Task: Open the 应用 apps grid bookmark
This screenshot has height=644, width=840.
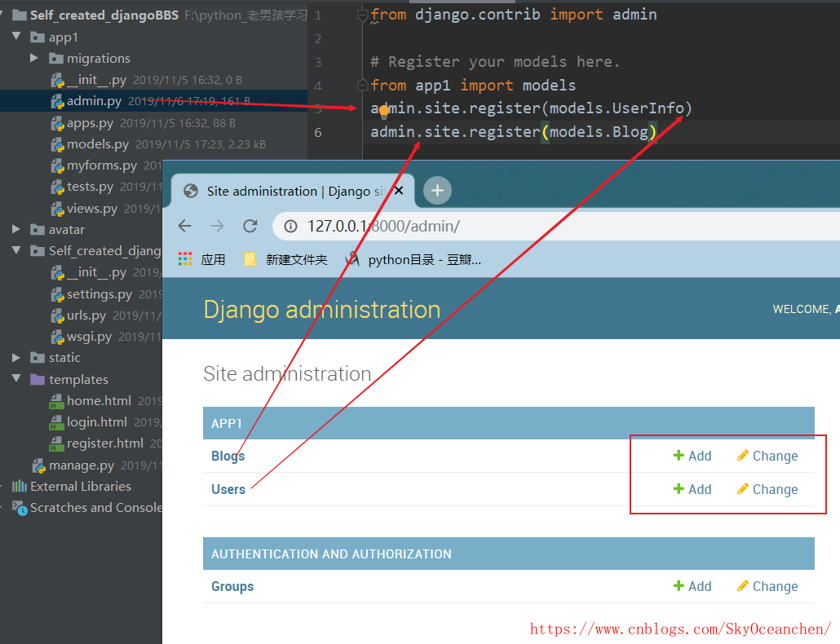Action: point(201,259)
